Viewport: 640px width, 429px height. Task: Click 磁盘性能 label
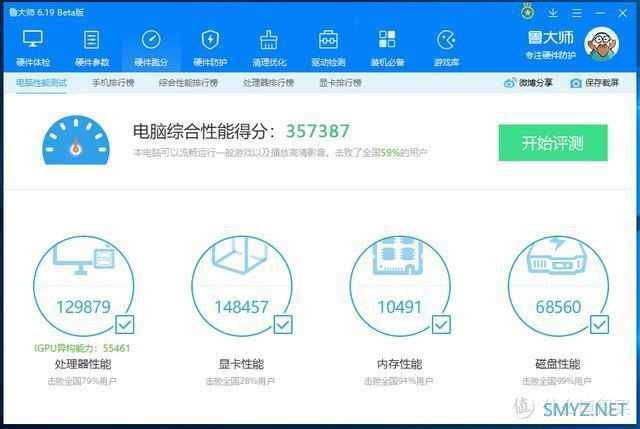(x=558, y=364)
